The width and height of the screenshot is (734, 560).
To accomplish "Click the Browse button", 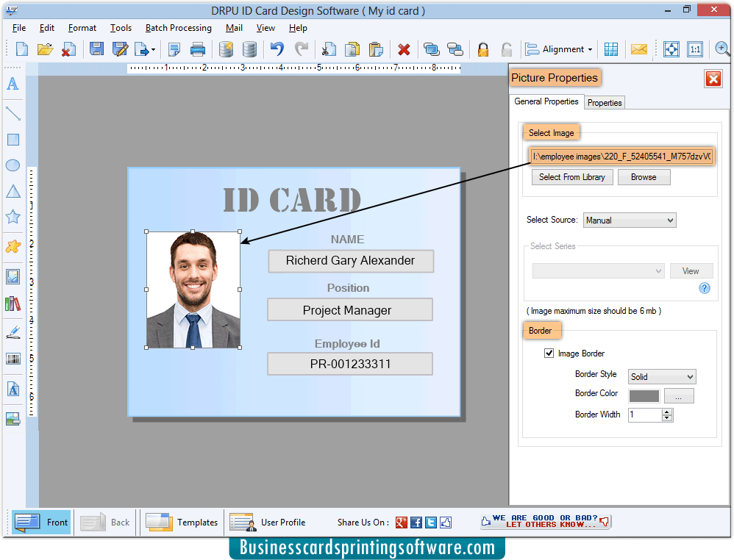I will click(x=644, y=177).
